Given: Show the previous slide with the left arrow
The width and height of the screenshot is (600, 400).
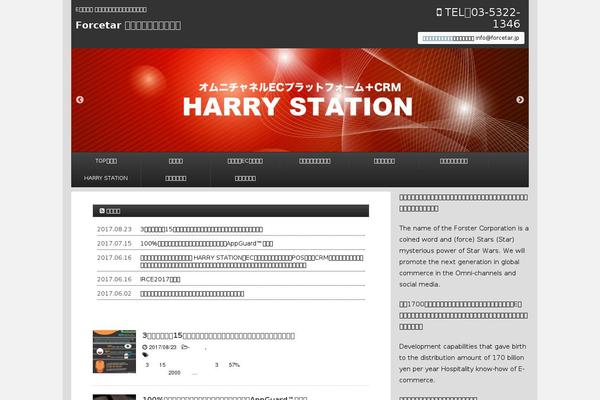Looking at the screenshot, I should click(x=80, y=100).
